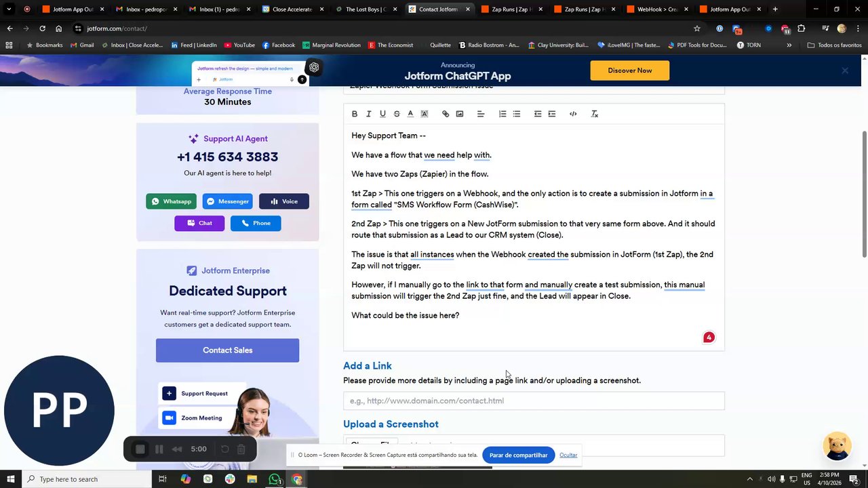The image size is (868, 488).
Task: Apply italic formatting in the editor
Action: (368, 114)
